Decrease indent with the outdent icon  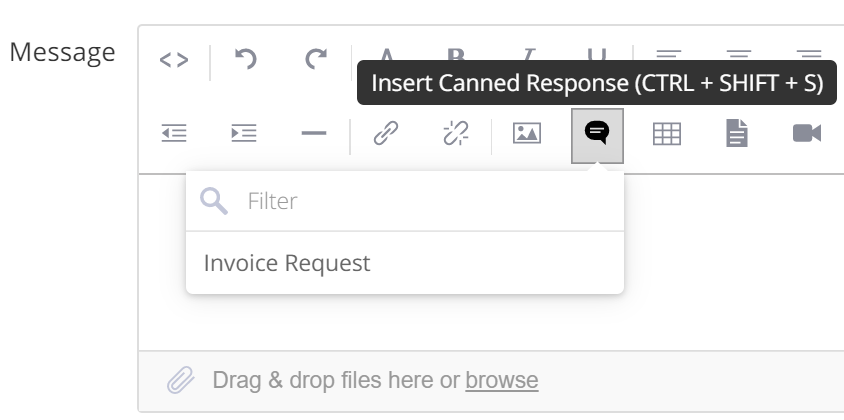(x=174, y=133)
